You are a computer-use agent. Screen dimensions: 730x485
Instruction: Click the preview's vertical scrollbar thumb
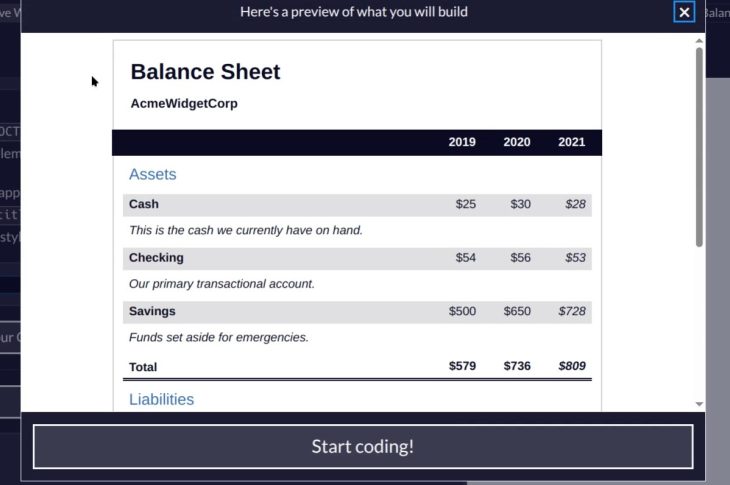(699, 145)
